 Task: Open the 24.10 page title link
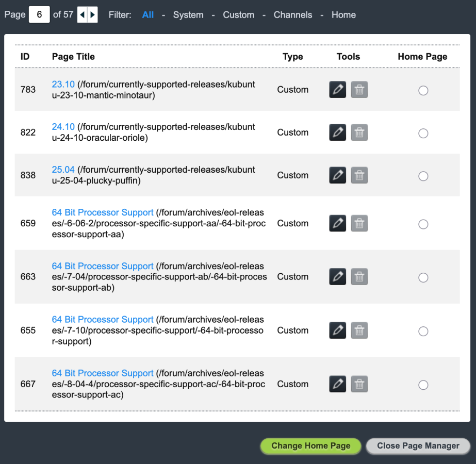pyautogui.click(x=63, y=126)
